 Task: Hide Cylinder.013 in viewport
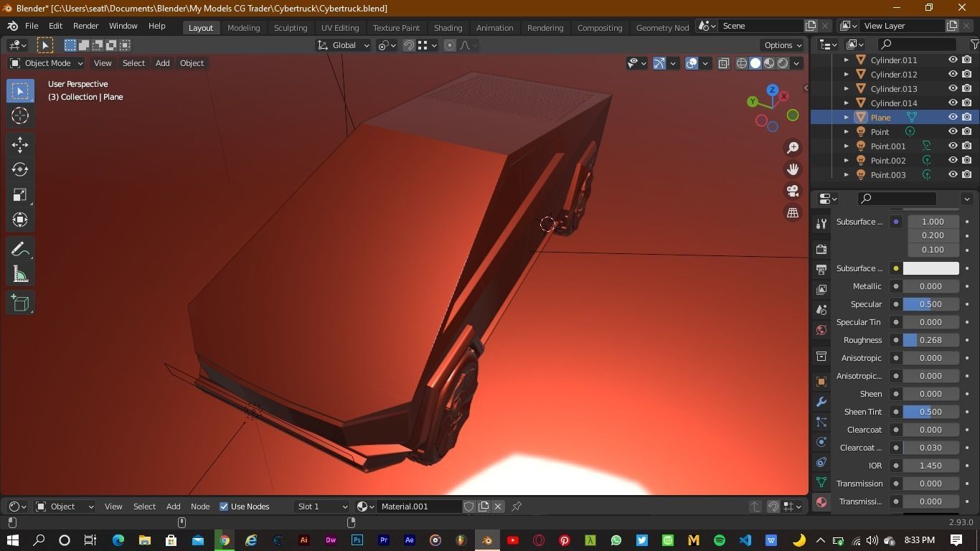(953, 89)
